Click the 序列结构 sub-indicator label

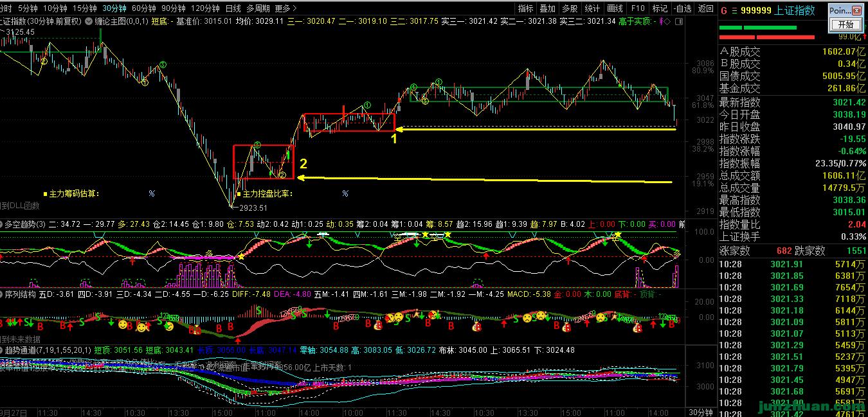[x=21, y=294]
